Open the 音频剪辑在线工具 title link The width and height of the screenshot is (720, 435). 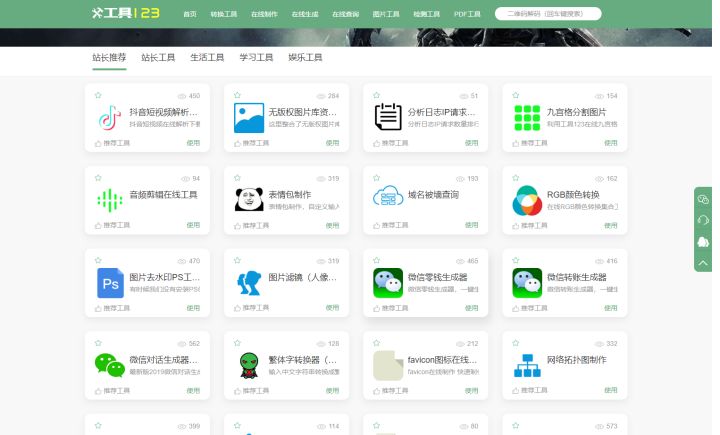(x=163, y=195)
